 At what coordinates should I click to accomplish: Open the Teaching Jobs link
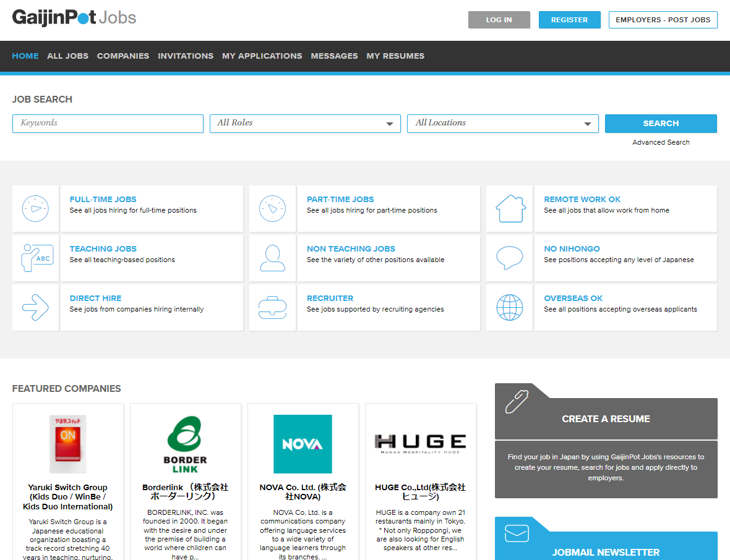103,249
